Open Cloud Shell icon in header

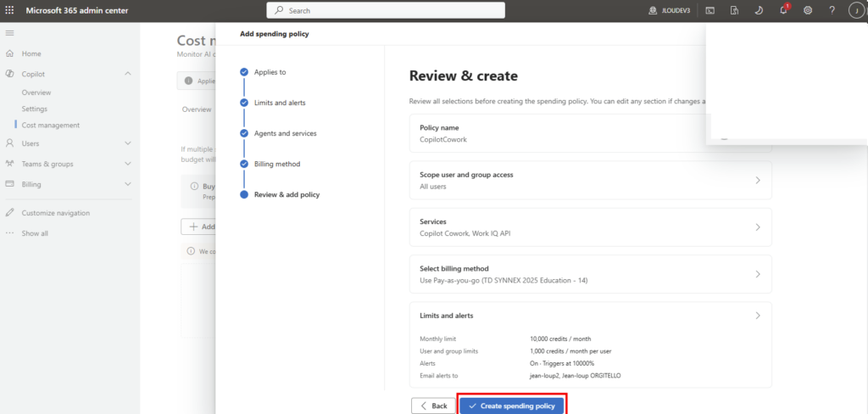[x=709, y=10]
